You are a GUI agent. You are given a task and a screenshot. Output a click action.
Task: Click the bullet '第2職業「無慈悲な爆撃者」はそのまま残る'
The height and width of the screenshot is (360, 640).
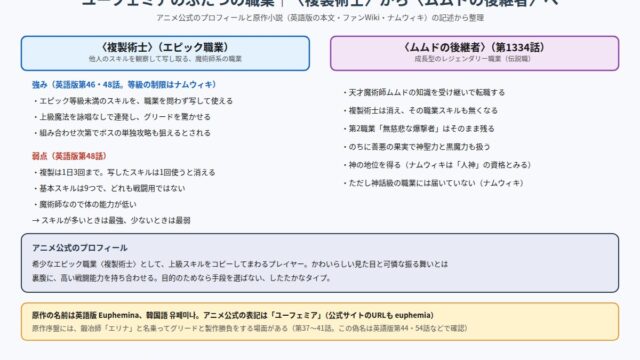(x=418, y=129)
